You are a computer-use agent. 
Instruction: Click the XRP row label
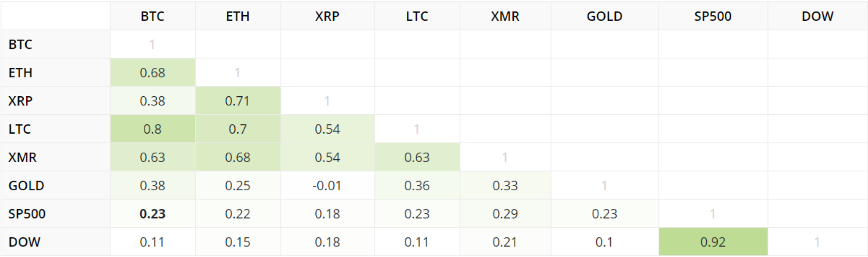click(x=20, y=101)
